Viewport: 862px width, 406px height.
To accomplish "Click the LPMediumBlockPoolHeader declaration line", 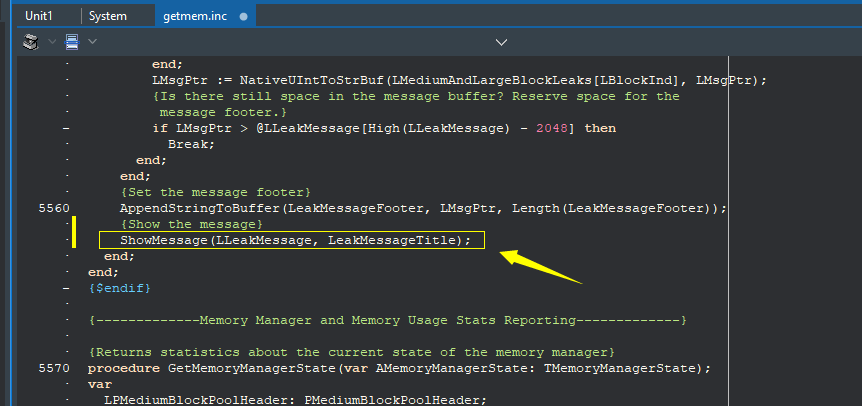I will click(295, 400).
